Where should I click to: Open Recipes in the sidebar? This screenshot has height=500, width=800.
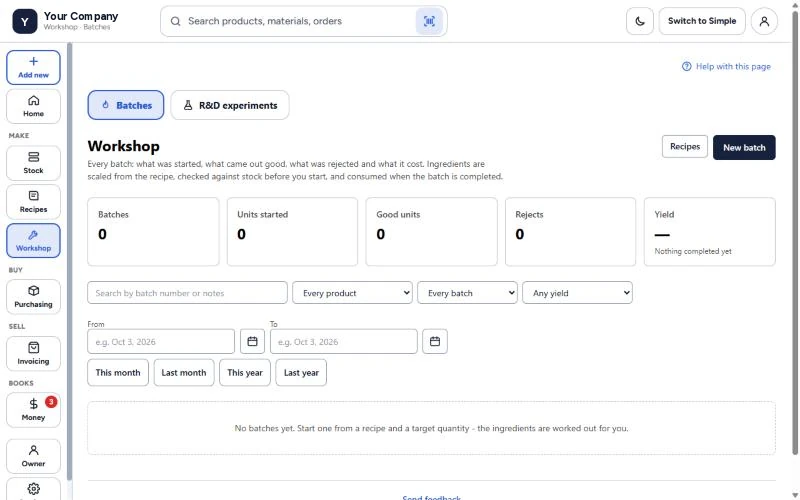(33, 202)
